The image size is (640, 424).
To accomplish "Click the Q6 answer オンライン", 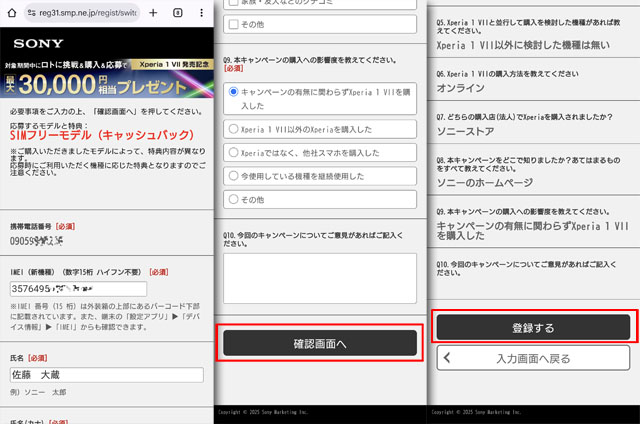I will click(x=461, y=88).
